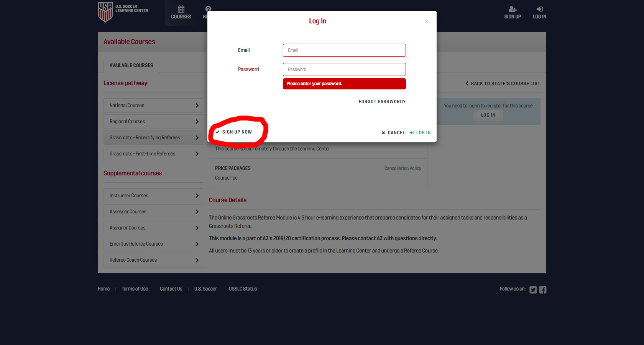644x345 pixels.
Task: Open the Courses calendar icon in header
Action: (x=181, y=9)
